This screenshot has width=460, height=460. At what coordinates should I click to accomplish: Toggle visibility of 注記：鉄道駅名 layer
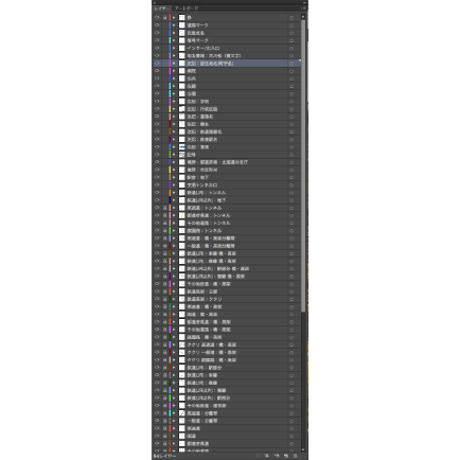point(157,139)
